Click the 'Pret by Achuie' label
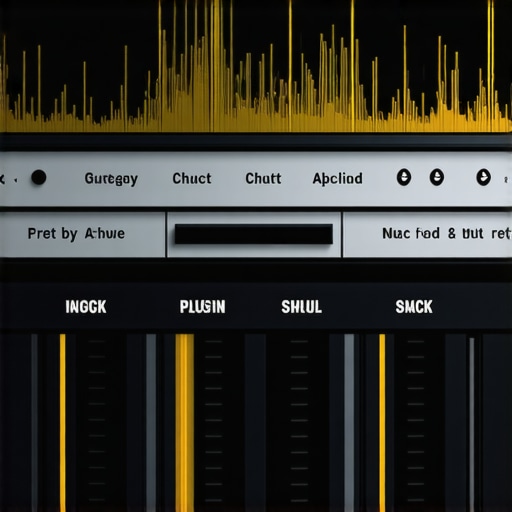Image resolution: width=512 pixels, height=512 pixels. (x=76, y=234)
